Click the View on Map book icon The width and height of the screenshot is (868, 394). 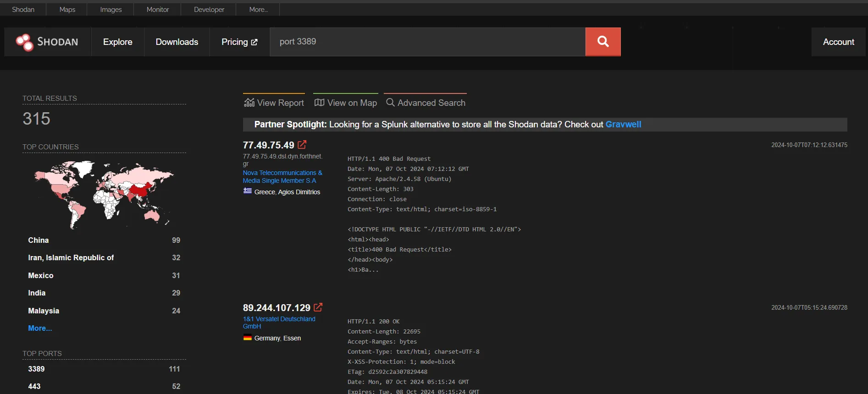click(x=319, y=103)
